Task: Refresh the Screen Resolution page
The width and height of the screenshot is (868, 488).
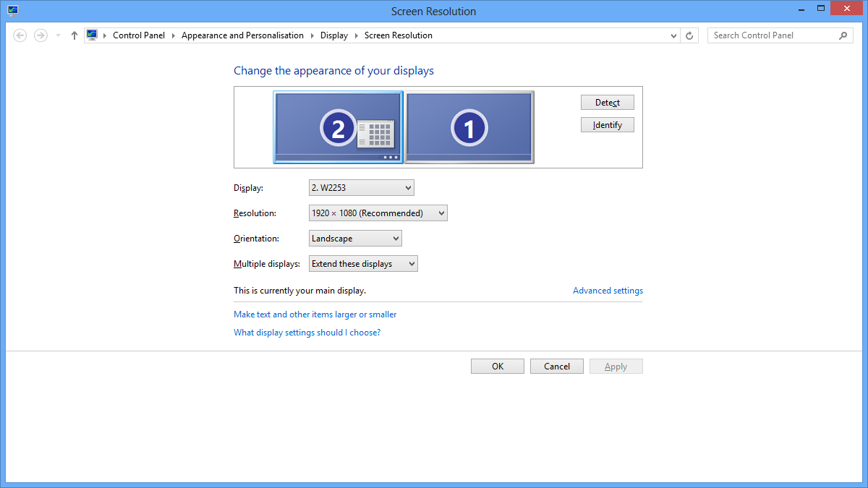Action: point(690,35)
